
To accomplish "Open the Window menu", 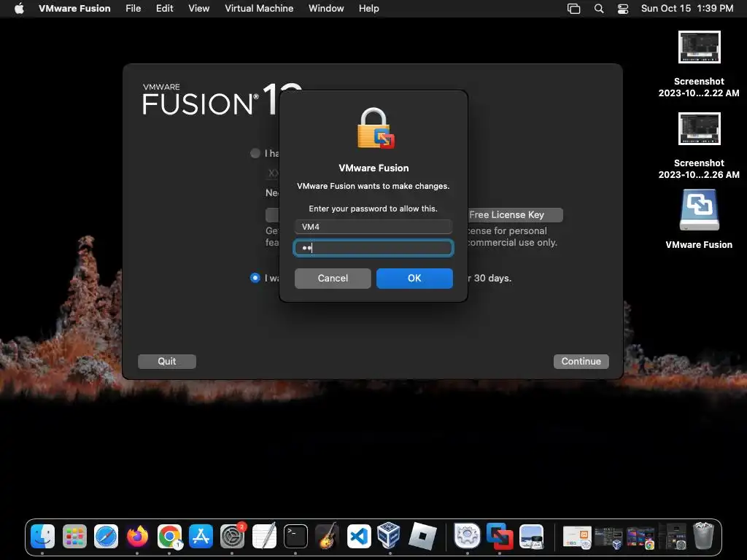I will pyautogui.click(x=326, y=8).
